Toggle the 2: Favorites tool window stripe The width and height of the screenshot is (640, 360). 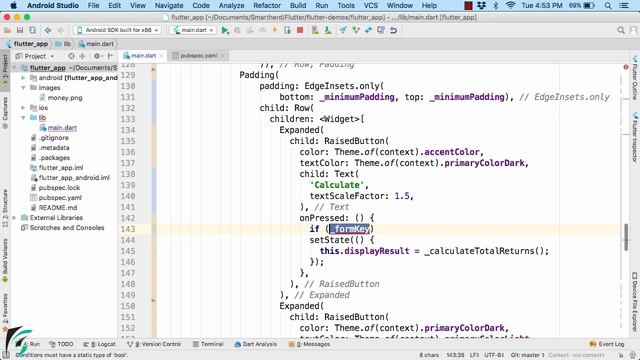click(x=5, y=312)
